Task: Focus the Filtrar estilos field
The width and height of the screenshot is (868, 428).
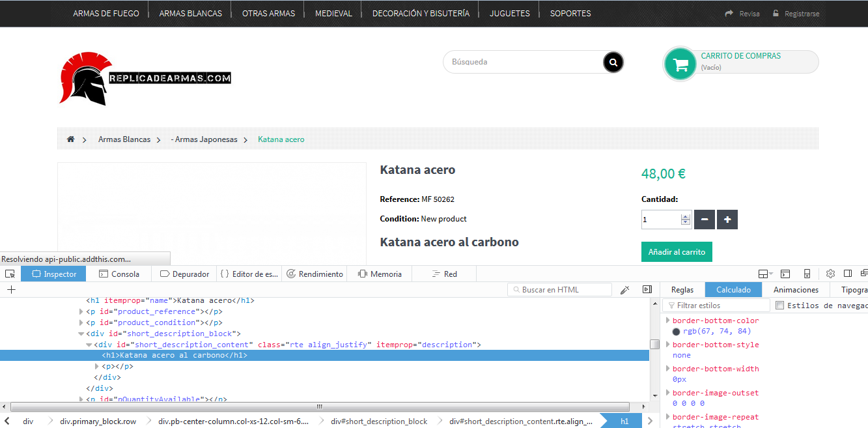Action: pos(716,306)
